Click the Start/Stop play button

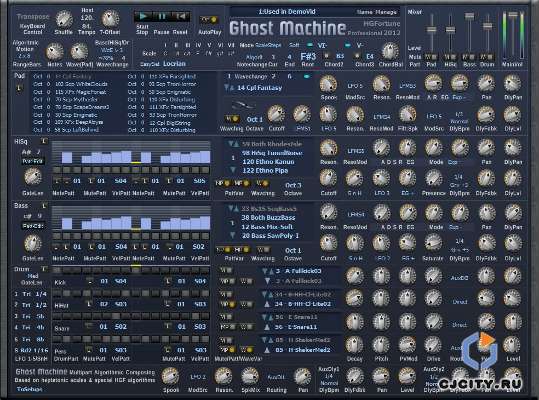tap(144, 16)
